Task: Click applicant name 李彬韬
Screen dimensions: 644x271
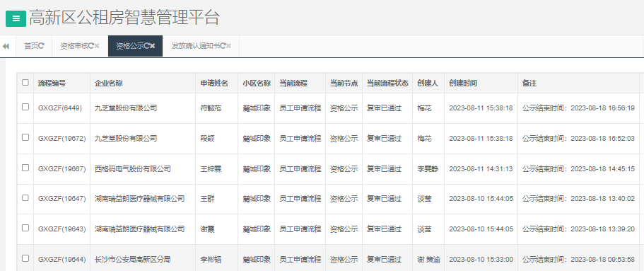Action: (211, 260)
